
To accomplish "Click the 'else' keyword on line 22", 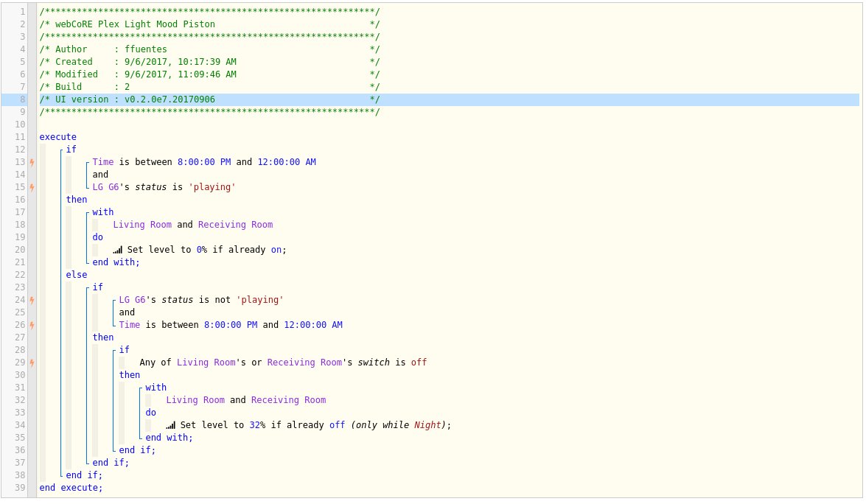I will (77, 275).
